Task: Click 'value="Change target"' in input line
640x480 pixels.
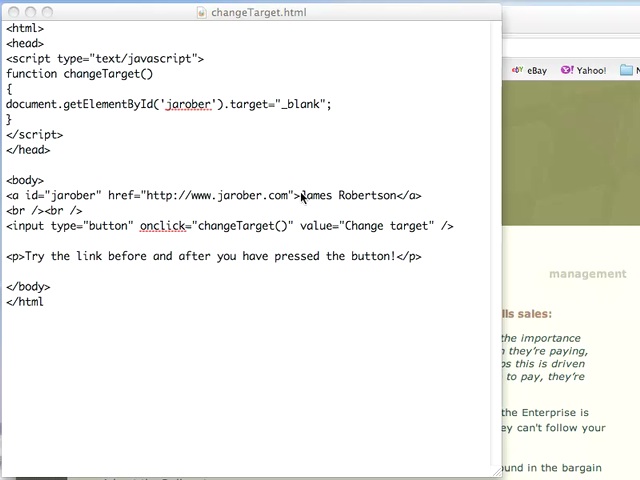Action: coord(367,226)
